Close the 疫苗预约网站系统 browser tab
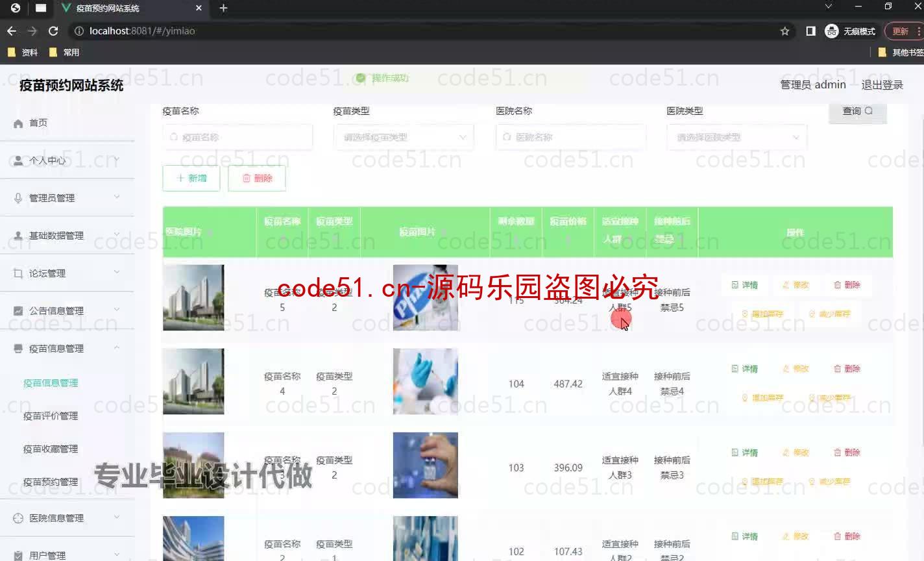Viewport: 924px width, 561px height. coord(199,8)
